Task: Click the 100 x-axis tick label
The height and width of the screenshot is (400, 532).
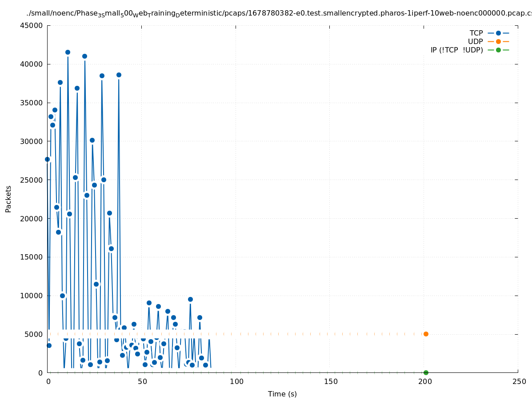Action: pyautogui.click(x=236, y=382)
